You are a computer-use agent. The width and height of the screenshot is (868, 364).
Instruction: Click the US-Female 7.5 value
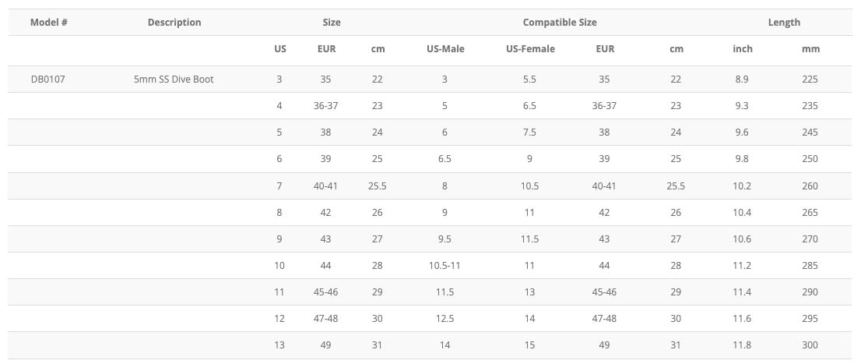[x=529, y=132]
